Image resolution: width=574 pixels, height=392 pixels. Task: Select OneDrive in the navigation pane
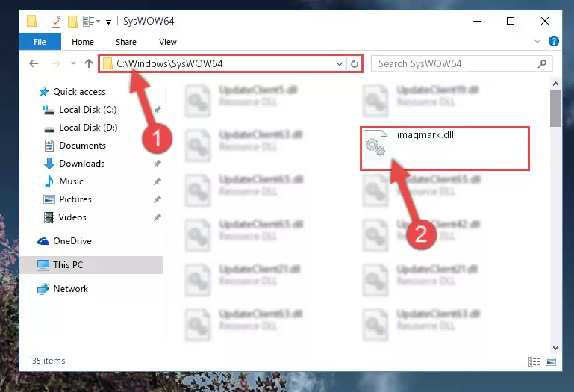72,241
